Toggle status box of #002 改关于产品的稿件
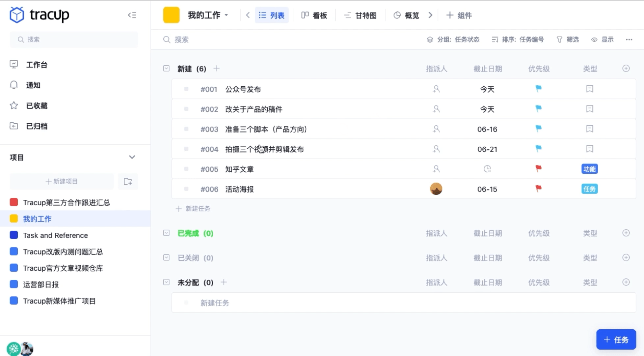 tap(186, 109)
